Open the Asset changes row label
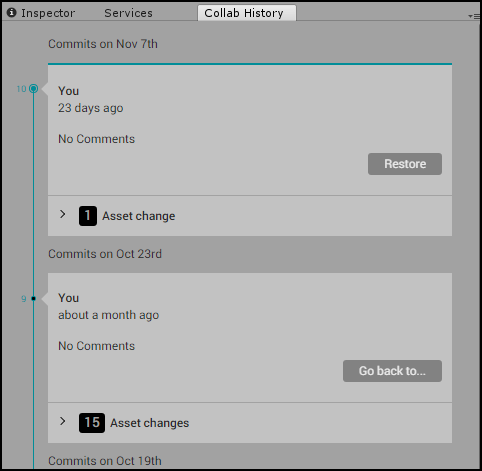 (150, 423)
